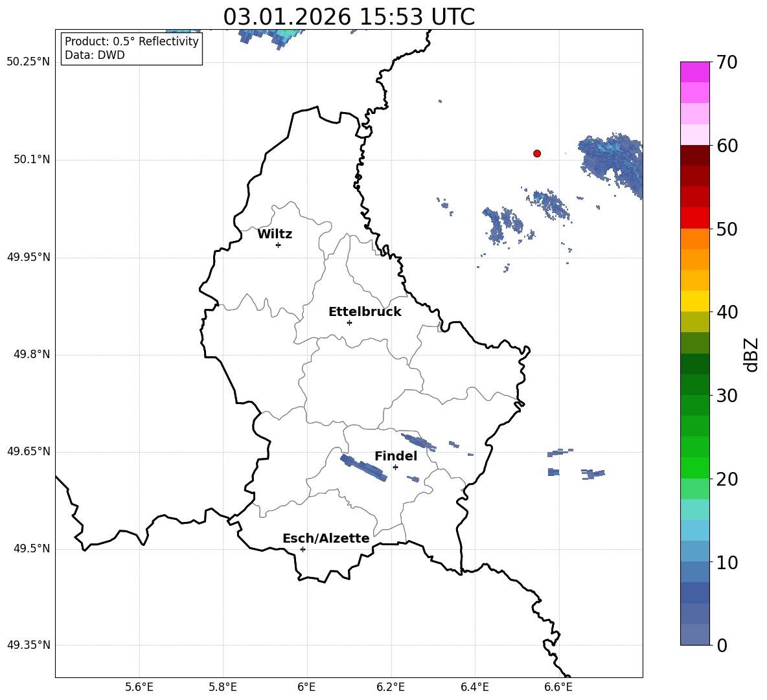Click the dark maroon swatch just below 60
The height and width of the screenshot is (700, 767).
point(694,155)
